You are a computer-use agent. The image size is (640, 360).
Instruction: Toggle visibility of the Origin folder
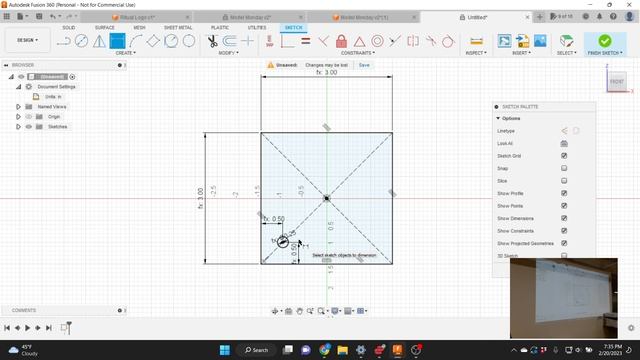tap(29, 117)
